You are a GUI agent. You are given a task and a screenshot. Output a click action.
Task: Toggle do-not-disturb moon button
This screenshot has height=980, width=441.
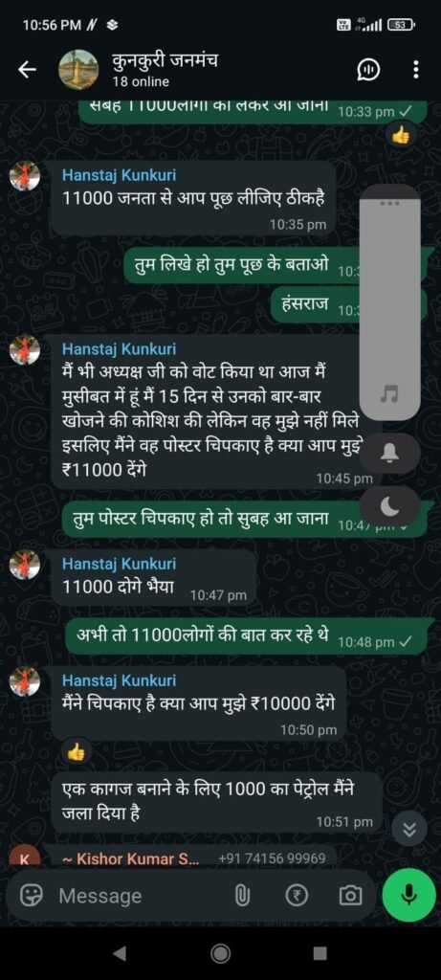click(390, 507)
